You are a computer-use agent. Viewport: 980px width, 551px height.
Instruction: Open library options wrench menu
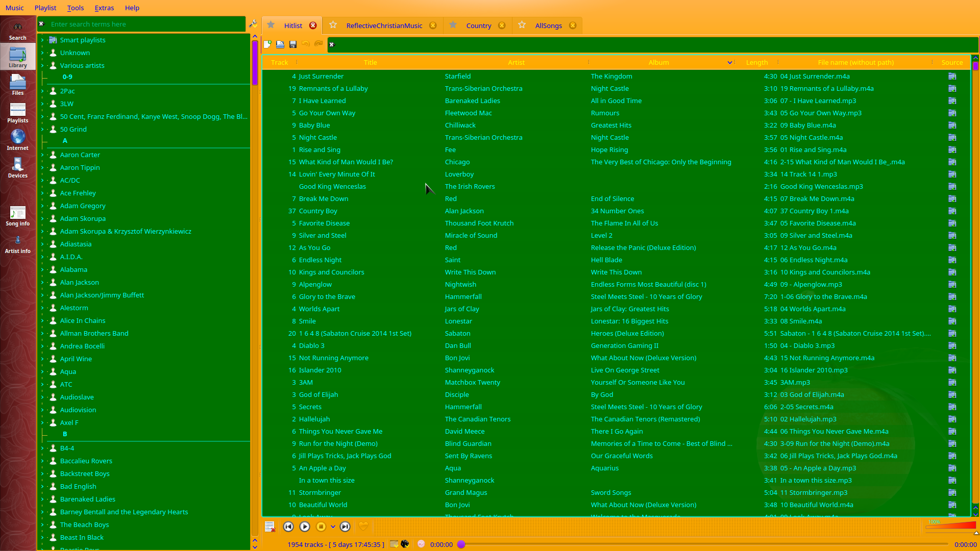[253, 24]
